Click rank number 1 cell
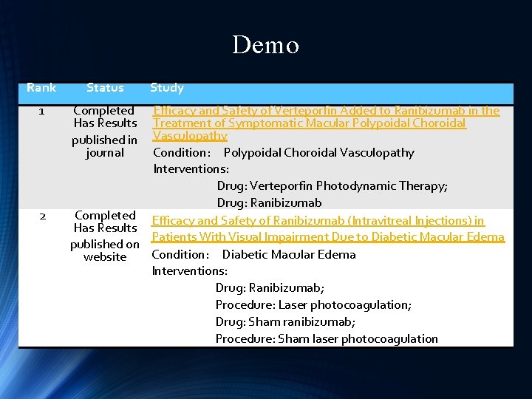532x399 pixels. coord(41,112)
